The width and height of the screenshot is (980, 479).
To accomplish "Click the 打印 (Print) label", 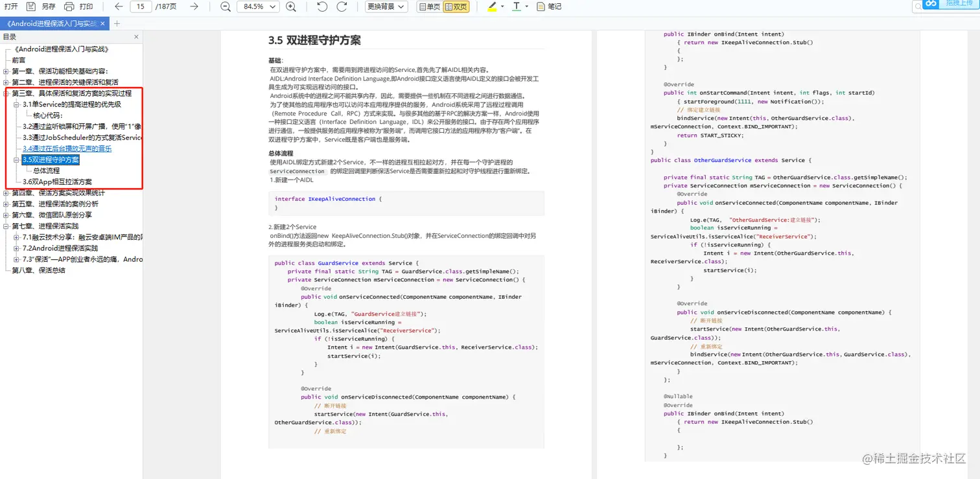I will tap(86, 6).
